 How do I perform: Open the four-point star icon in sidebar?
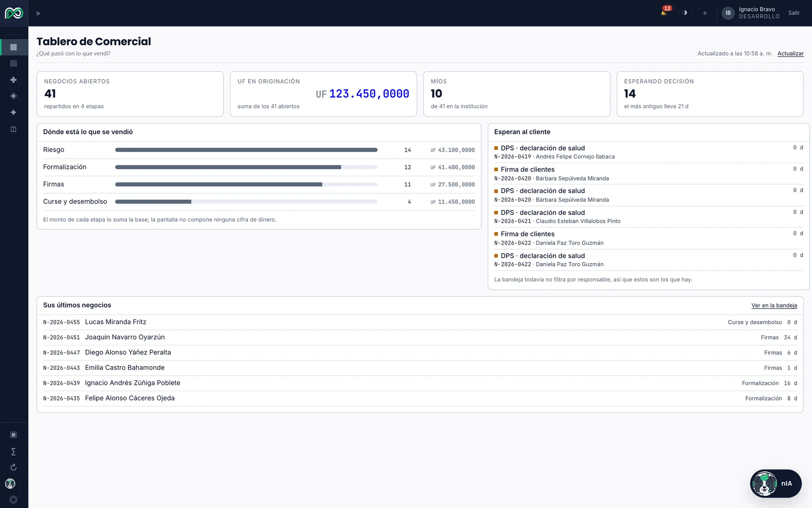14,112
